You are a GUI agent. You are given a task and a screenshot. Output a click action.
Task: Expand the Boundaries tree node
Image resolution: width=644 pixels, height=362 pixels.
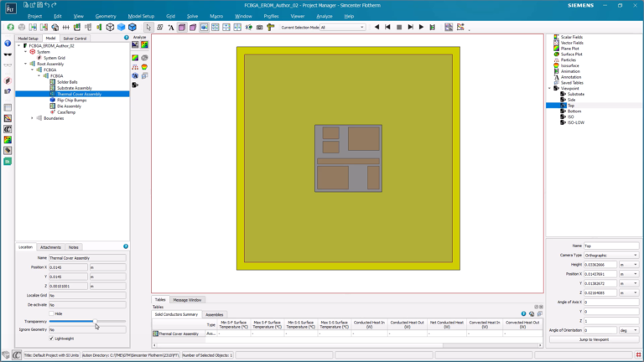(32, 118)
